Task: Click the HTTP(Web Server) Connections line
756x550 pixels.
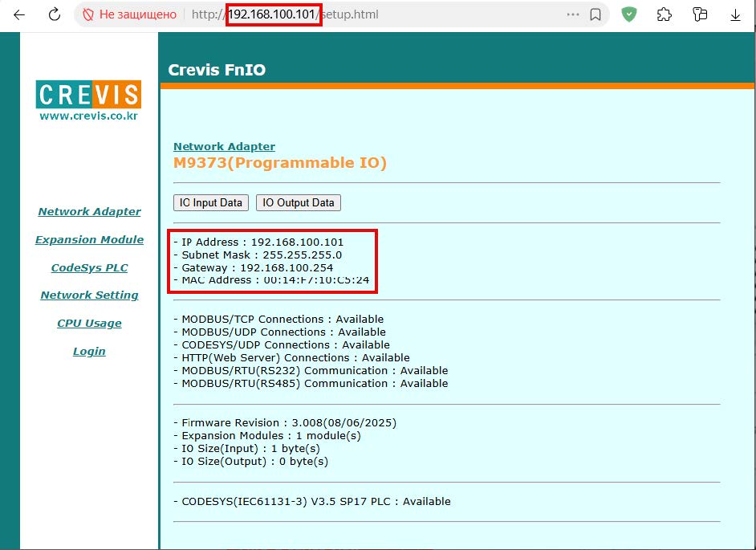Action: click(292, 358)
